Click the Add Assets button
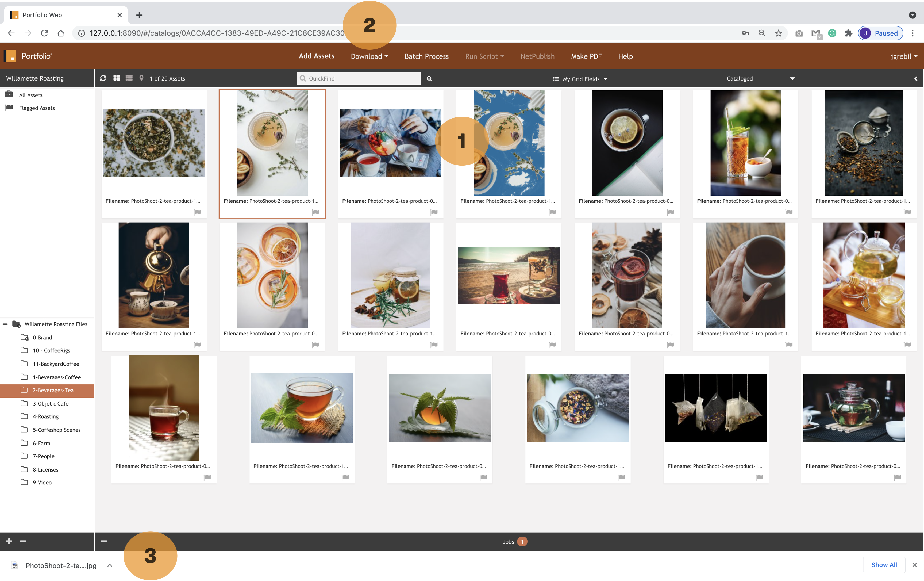 (x=317, y=56)
